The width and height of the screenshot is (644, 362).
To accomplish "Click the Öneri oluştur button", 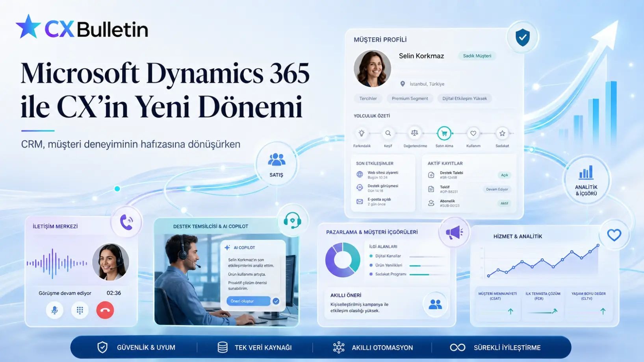I will 249,301.
